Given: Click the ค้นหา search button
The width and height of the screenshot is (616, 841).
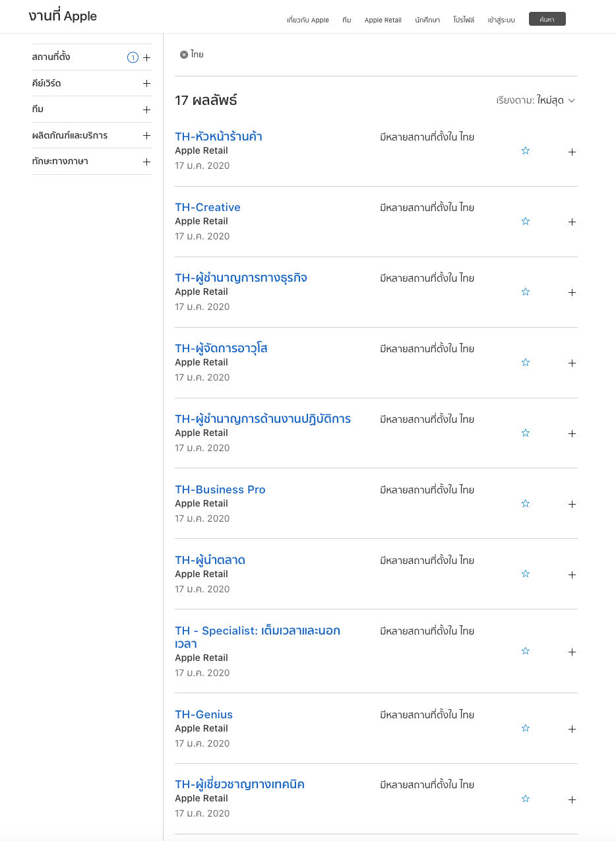Looking at the screenshot, I should (546, 18).
